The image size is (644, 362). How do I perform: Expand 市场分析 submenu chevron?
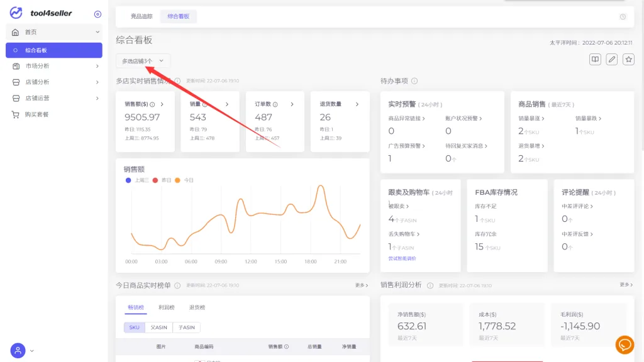(97, 66)
